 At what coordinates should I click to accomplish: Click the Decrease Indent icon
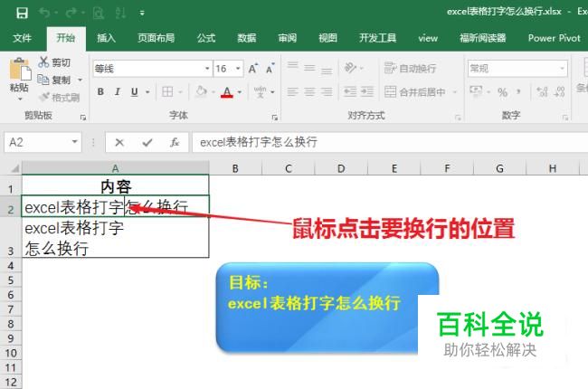click(x=350, y=91)
